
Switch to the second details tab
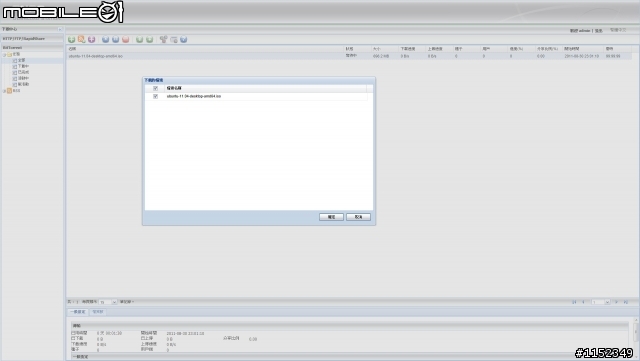point(98,312)
